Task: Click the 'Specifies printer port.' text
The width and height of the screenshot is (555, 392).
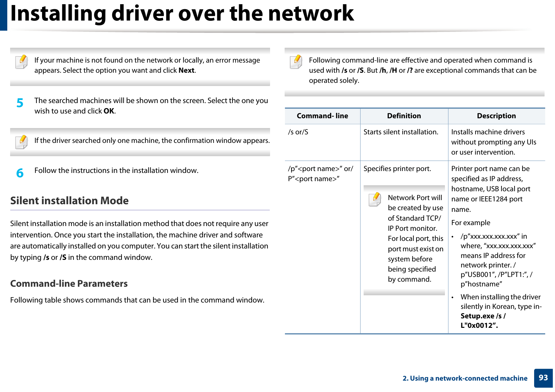Action: (397, 169)
